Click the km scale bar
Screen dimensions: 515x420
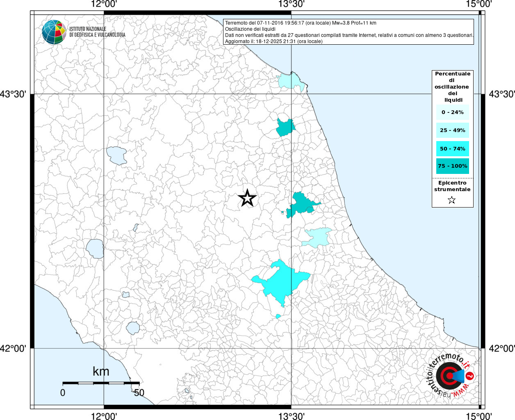[101, 383]
